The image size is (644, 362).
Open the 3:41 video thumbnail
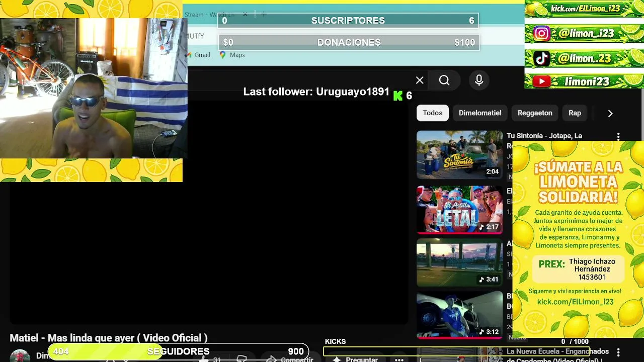coord(459,262)
